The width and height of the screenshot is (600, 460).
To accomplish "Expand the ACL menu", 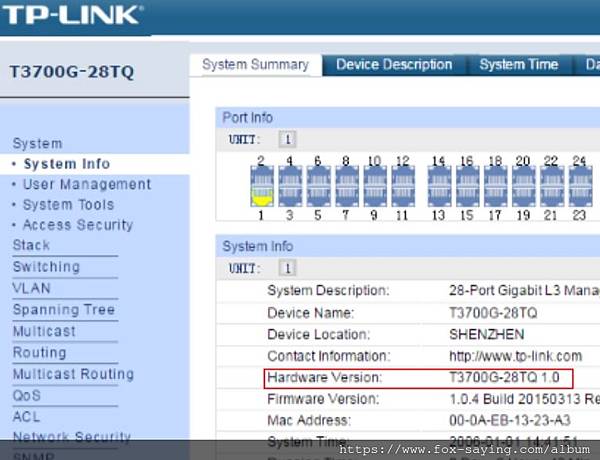I will tap(26, 416).
